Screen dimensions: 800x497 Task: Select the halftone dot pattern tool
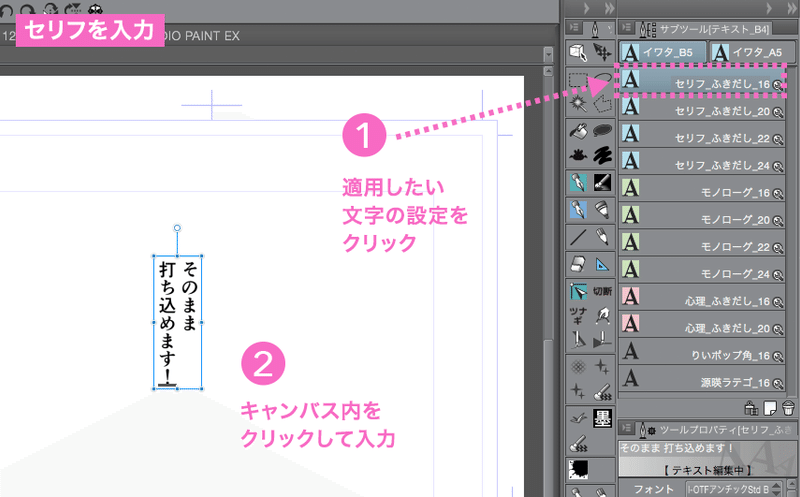[x=578, y=366]
